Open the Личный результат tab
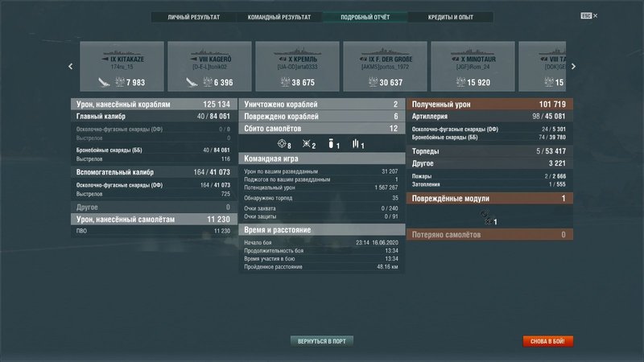644x362 pixels. click(194, 17)
